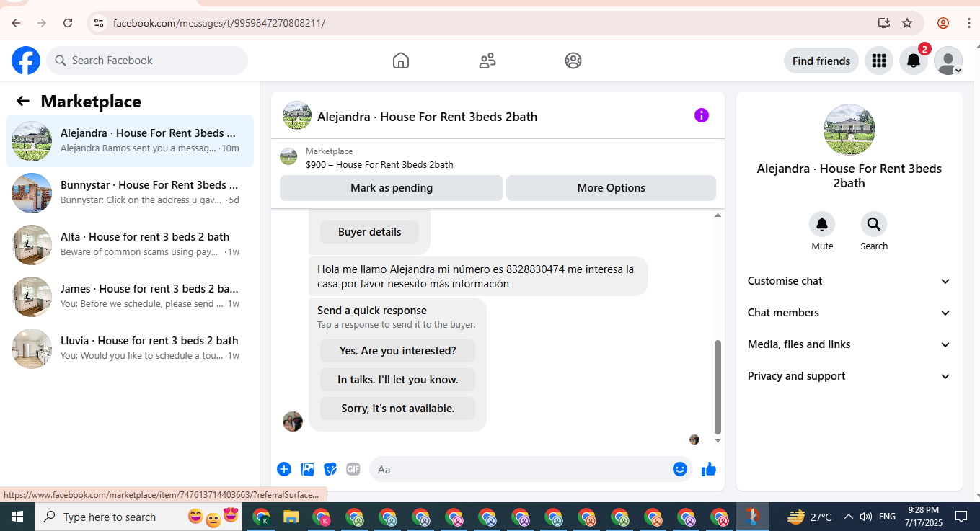The width and height of the screenshot is (980, 531).
Task: Click the Marketplace back arrow
Action: click(x=23, y=102)
